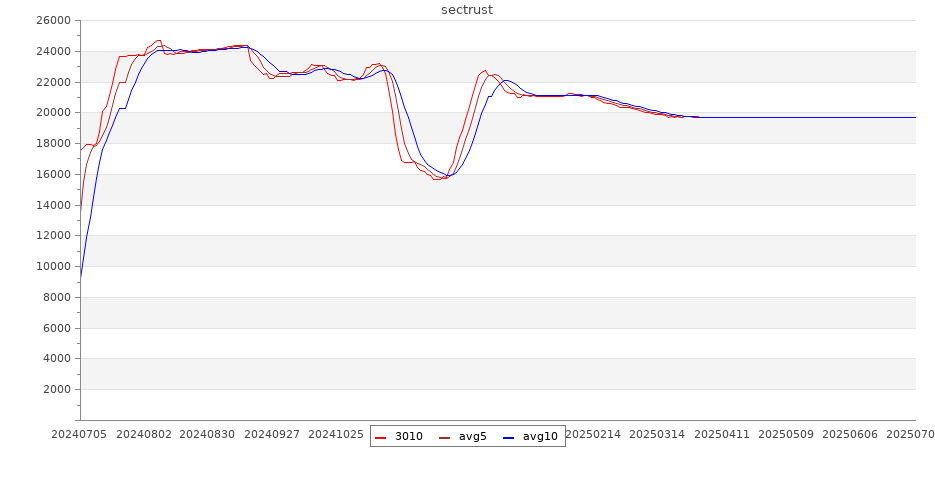The width and height of the screenshot is (935, 500).
Task: Click the blue line swatch beside avg10
Action: 508,437
